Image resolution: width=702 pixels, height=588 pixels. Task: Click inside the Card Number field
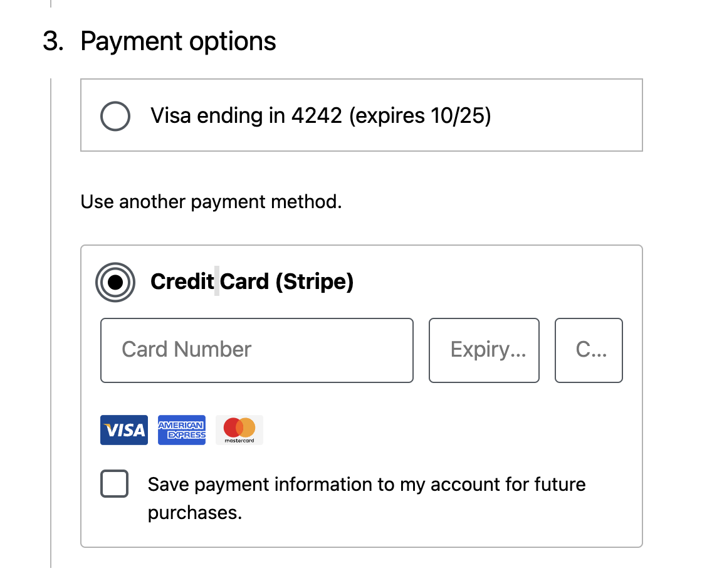256,350
